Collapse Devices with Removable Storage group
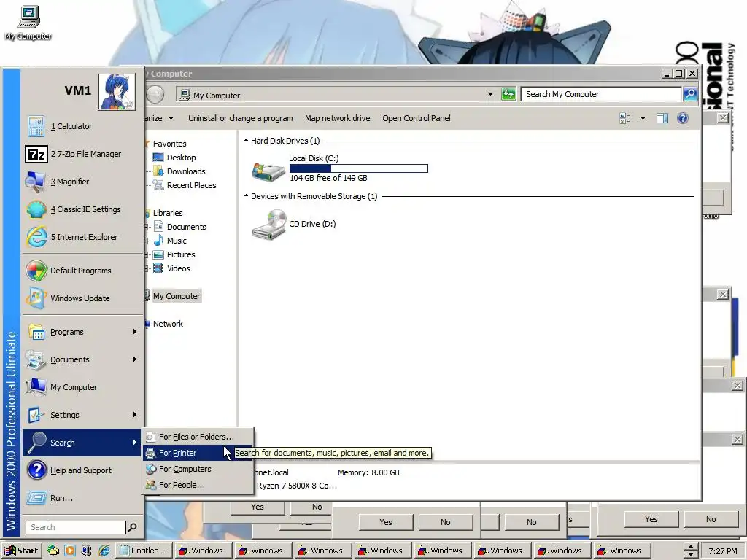The width and height of the screenshot is (747, 560). pos(247,195)
